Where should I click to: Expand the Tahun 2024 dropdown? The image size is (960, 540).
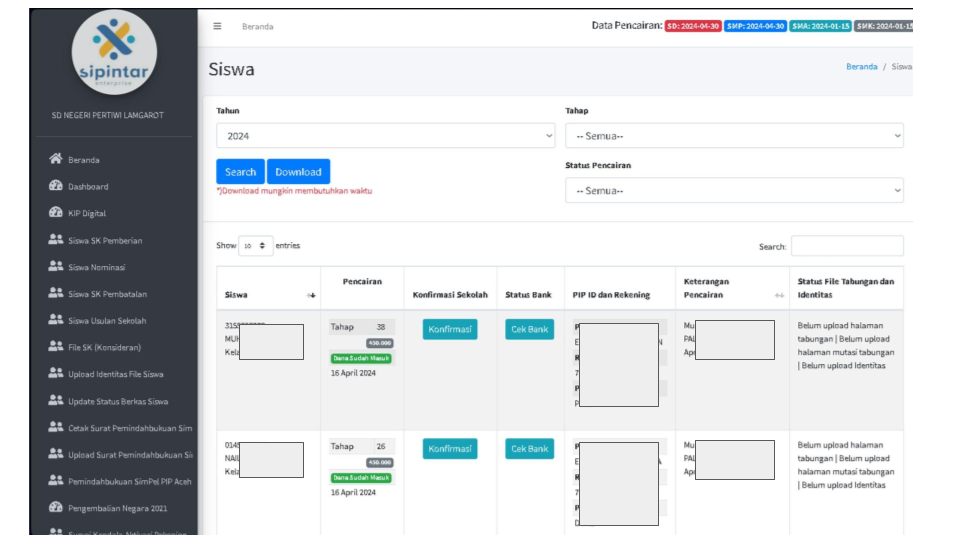pos(385,136)
